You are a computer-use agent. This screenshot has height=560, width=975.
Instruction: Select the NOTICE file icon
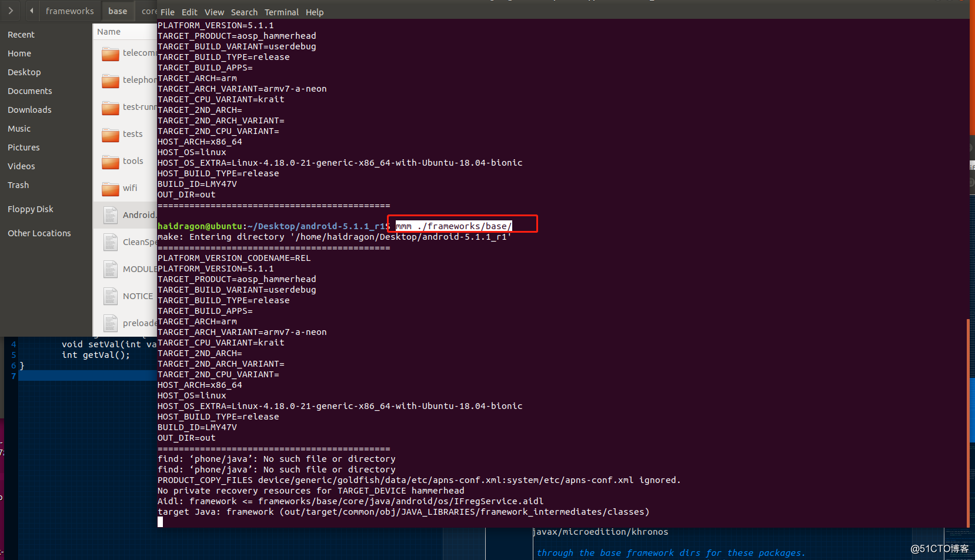click(x=110, y=296)
